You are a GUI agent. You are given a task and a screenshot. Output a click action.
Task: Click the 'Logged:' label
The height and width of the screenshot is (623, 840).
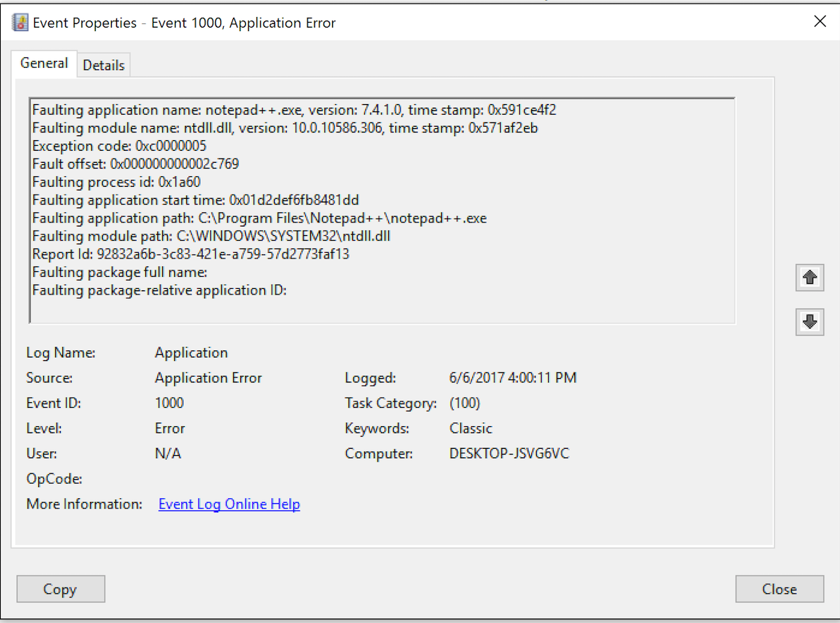click(370, 377)
